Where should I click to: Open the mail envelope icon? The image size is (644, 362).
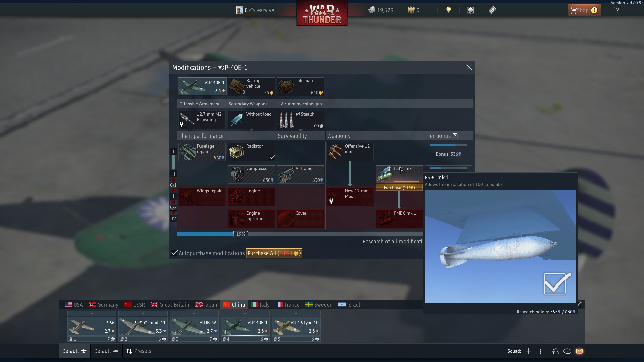[x=579, y=351]
